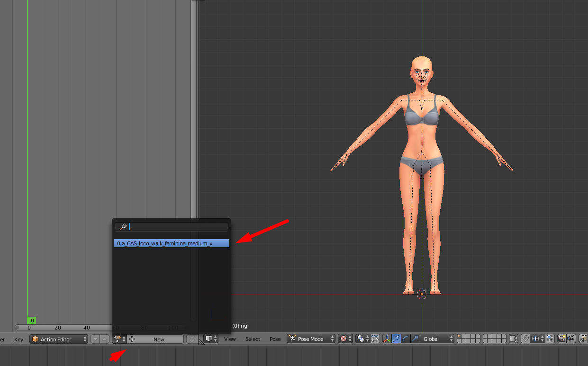Viewport: 588px width, 366px height.
Task: Open the Pose menu
Action: [x=275, y=339]
